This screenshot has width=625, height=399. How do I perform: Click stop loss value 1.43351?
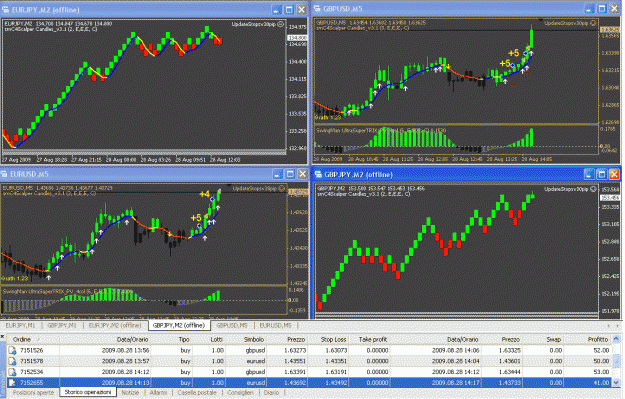click(x=336, y=362)
